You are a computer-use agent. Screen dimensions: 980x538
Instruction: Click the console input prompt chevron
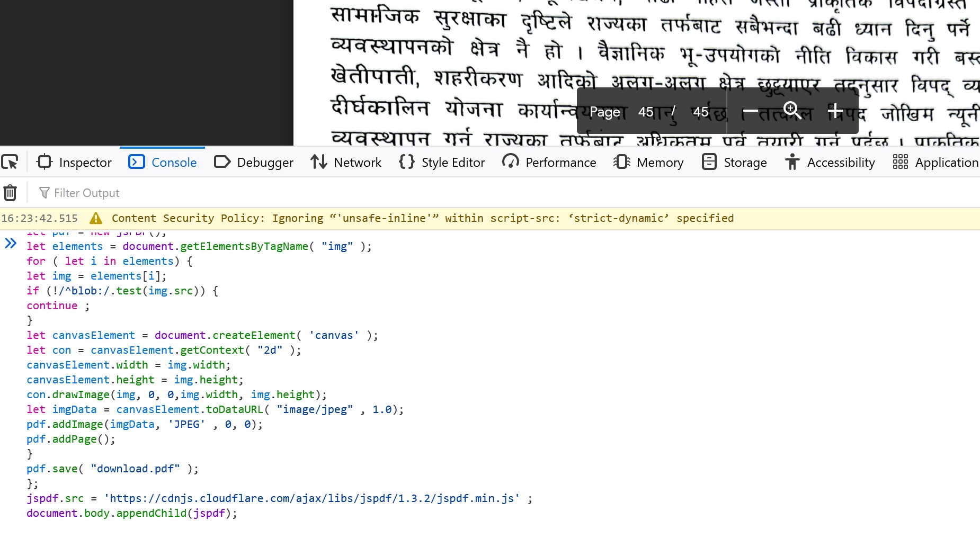pos(11,244)
